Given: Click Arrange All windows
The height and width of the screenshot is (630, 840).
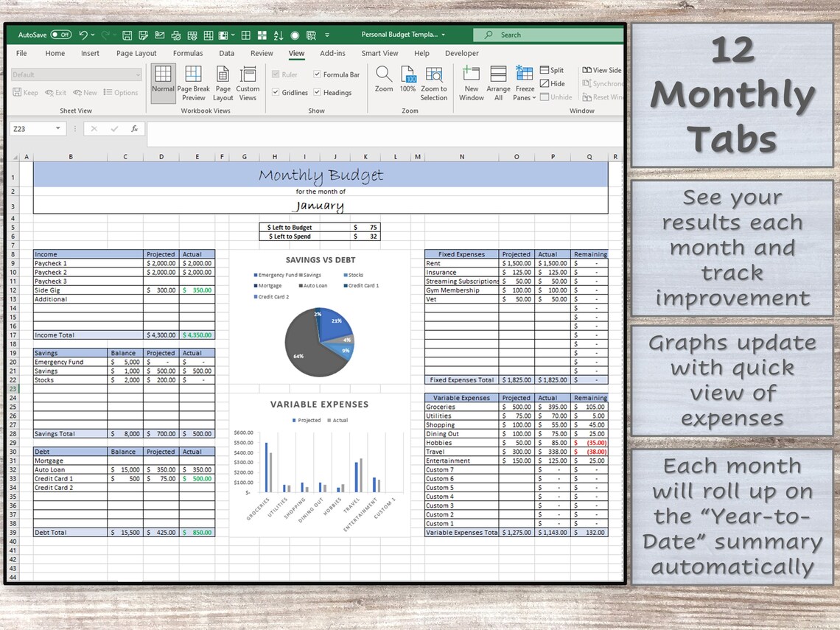Looking at the screenshot, I should click(498, 83).
